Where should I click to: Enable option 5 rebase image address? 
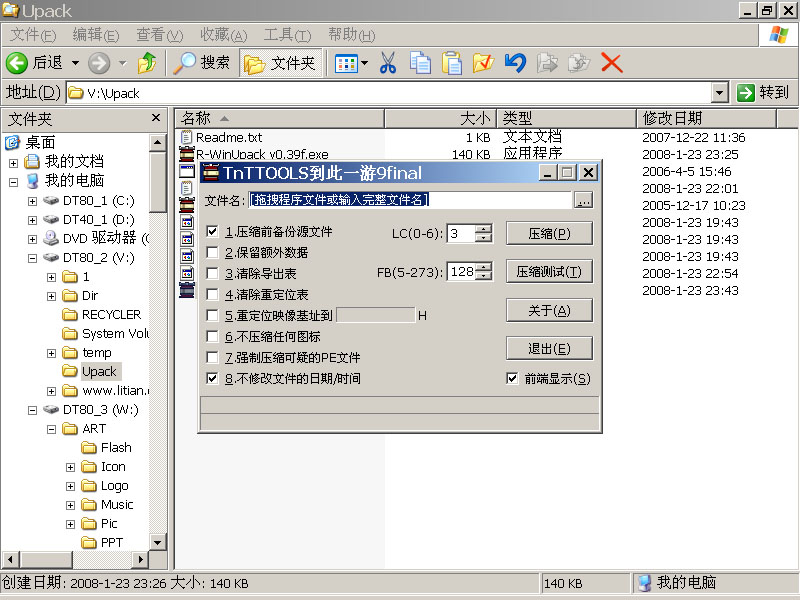(x=212, y=315)
